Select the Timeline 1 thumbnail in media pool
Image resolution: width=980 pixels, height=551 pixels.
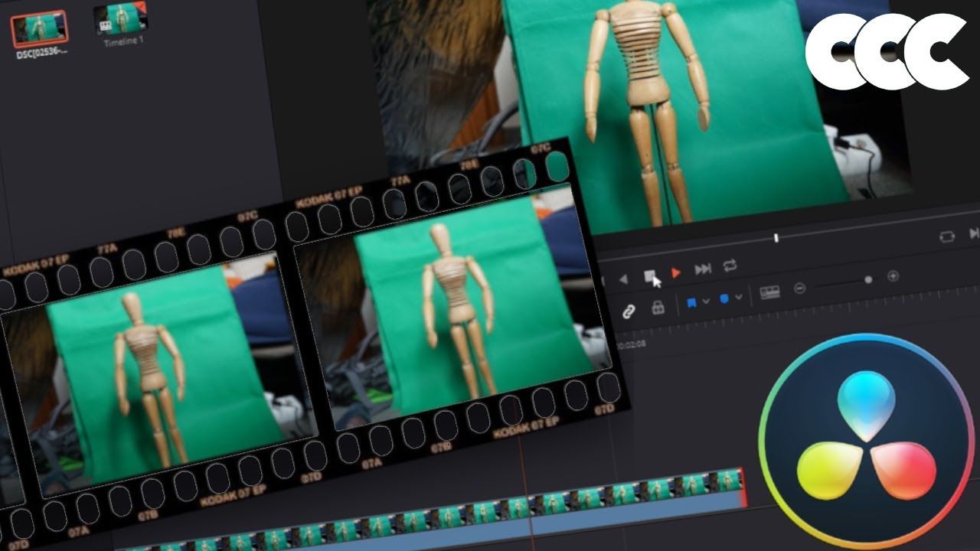click(121, 18)
